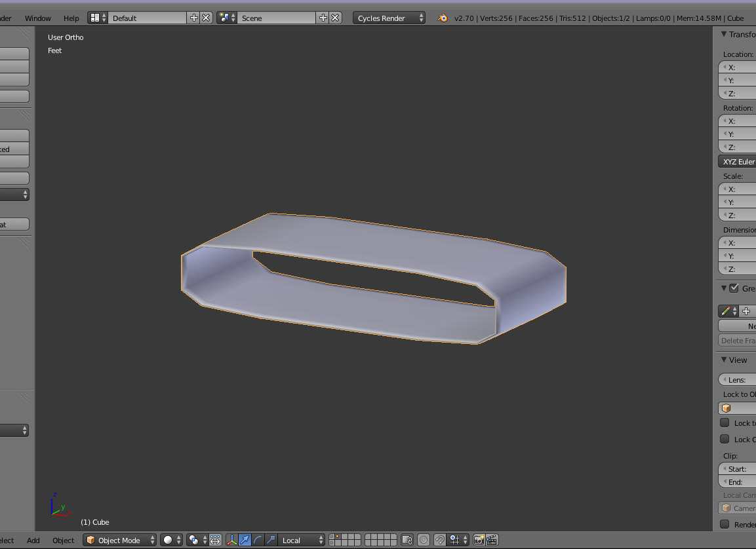756x549 pixels.
Task: Click the Rotation Y field
Action: 737,134
